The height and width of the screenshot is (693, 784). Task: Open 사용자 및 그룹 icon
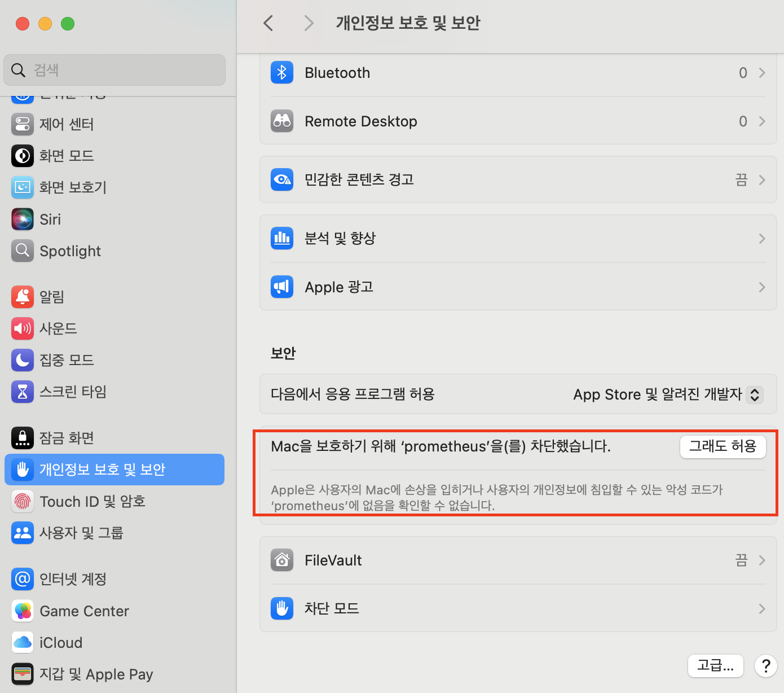tap(23, 533)
